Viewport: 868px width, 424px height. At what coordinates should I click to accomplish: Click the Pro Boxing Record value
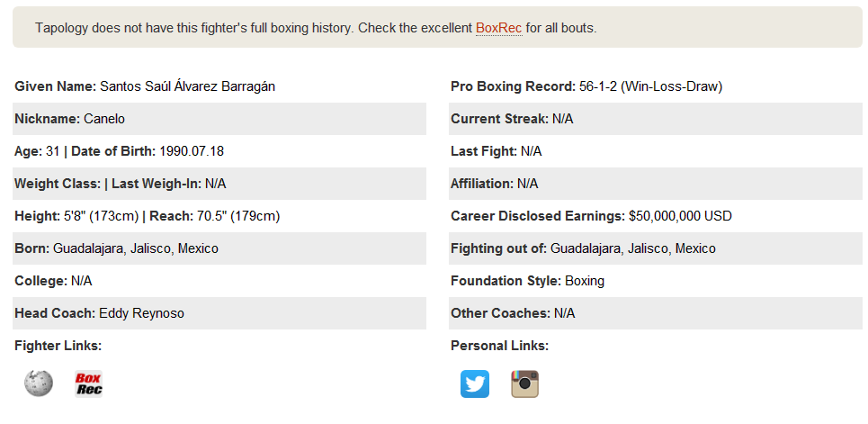pos(650,86)
